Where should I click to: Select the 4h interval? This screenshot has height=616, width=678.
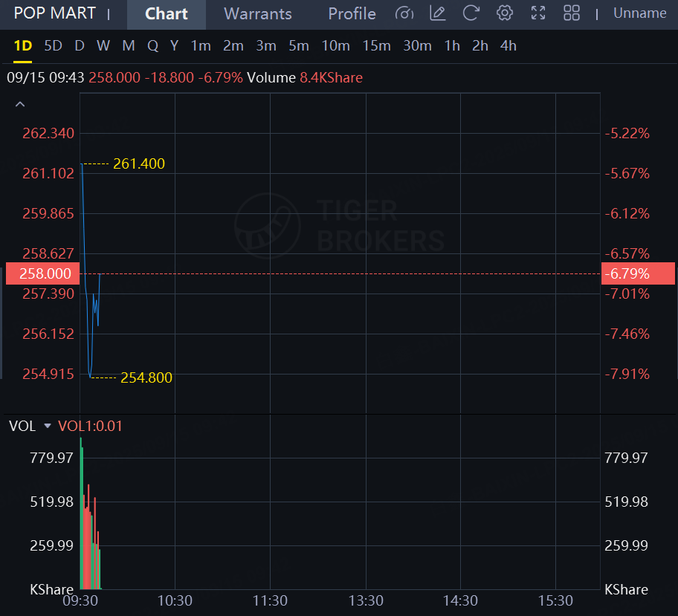(x=508, y=46)
